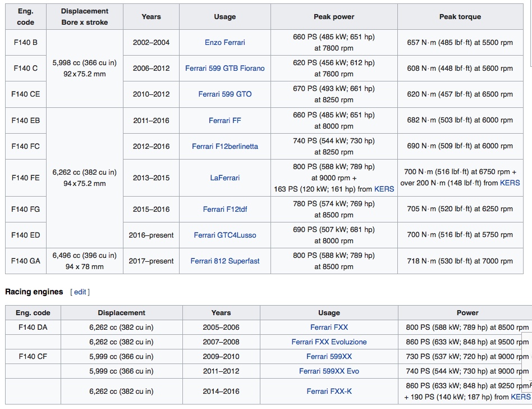Click KERS link in LaFerrari peak torque cell

[x=510, y=183]
